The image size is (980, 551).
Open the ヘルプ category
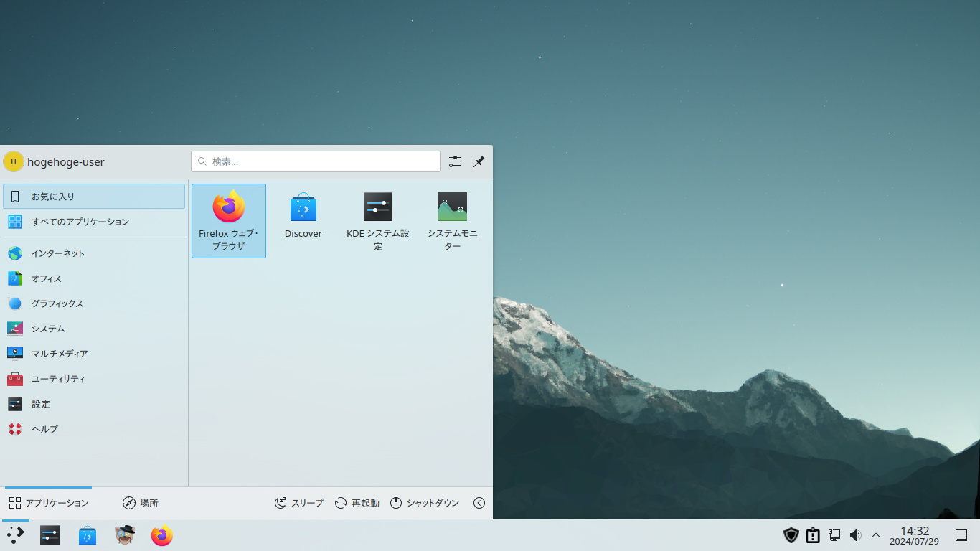(x=94, y=429)
